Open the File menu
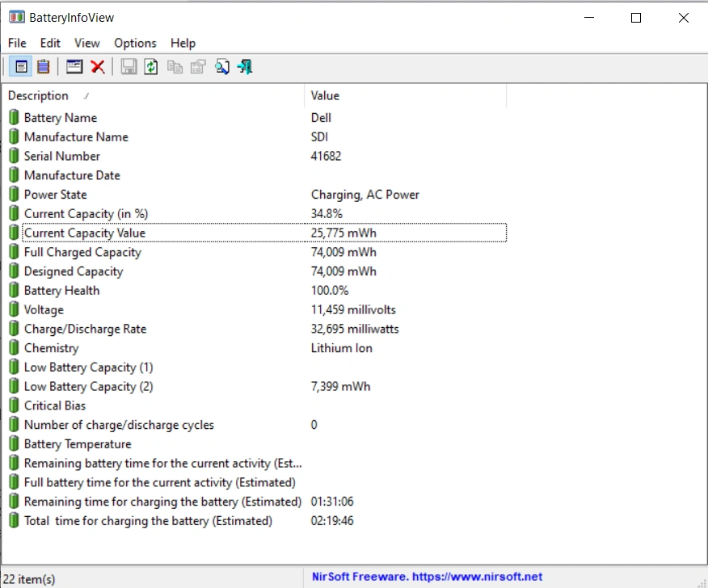 tap(17, 43)
